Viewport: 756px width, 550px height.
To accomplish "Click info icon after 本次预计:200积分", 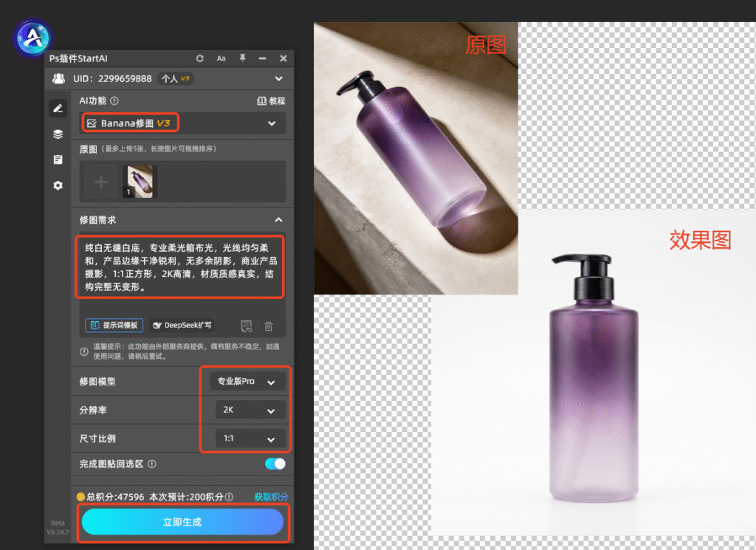I will click(x=229, y=497).
